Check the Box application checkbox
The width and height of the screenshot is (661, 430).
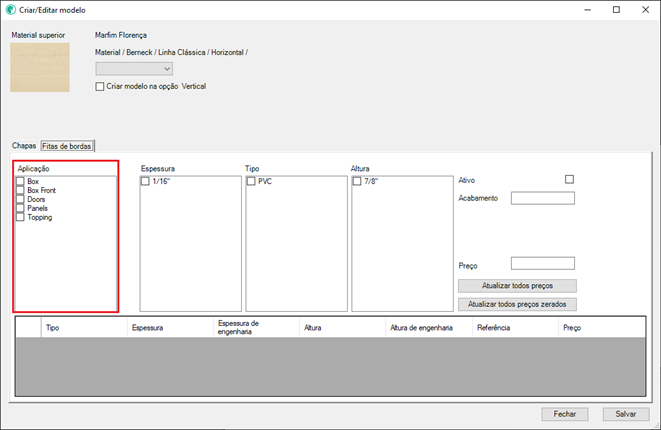[x=20, y=181]
